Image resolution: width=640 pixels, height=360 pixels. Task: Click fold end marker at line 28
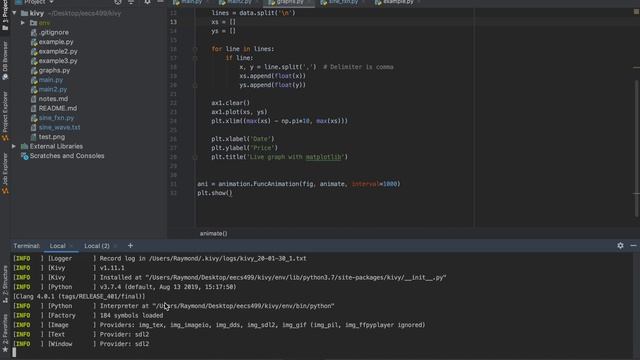tap(195, 157)
